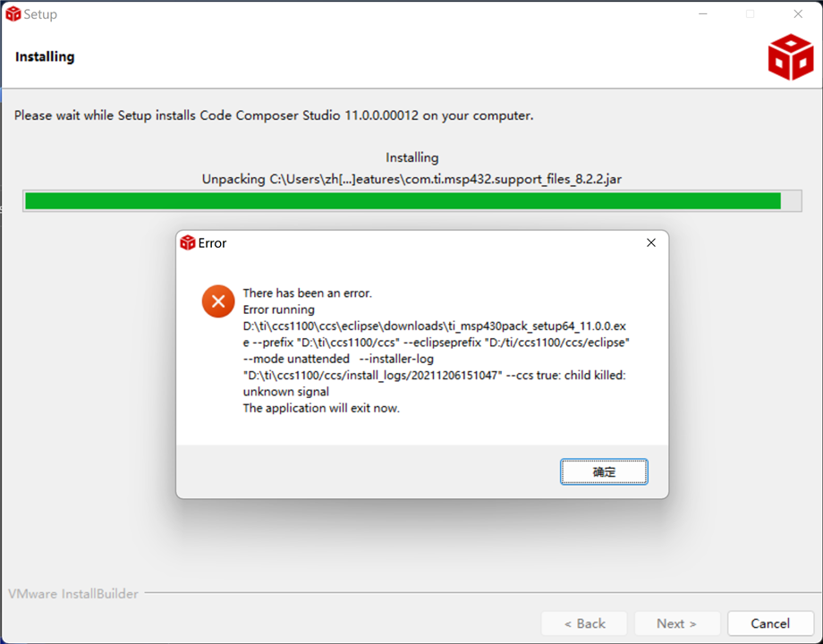The height and width of the screenshot is (644, 823).
Task: Close the Error dialog with its X
Action: click(x=651, y=242)
